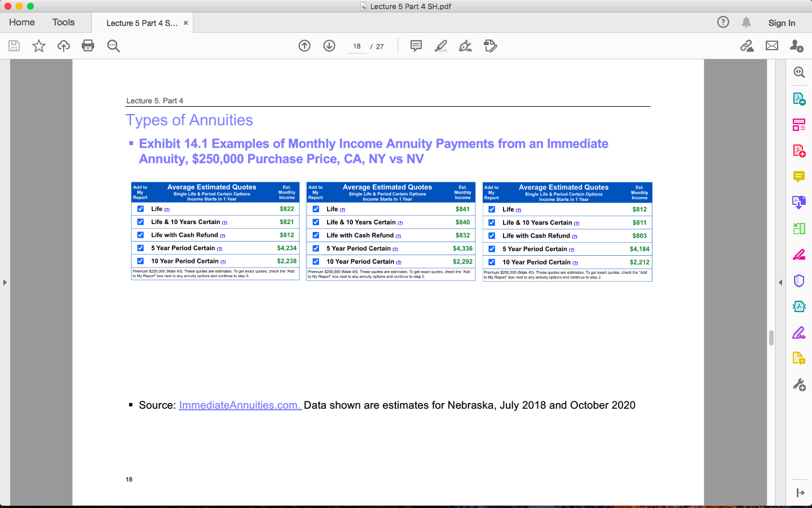Image resolution: width=812 pixels, height=508 pixels.
Task: Select the Lecture 5 Part 4 document tab
Action: [142, 23]
